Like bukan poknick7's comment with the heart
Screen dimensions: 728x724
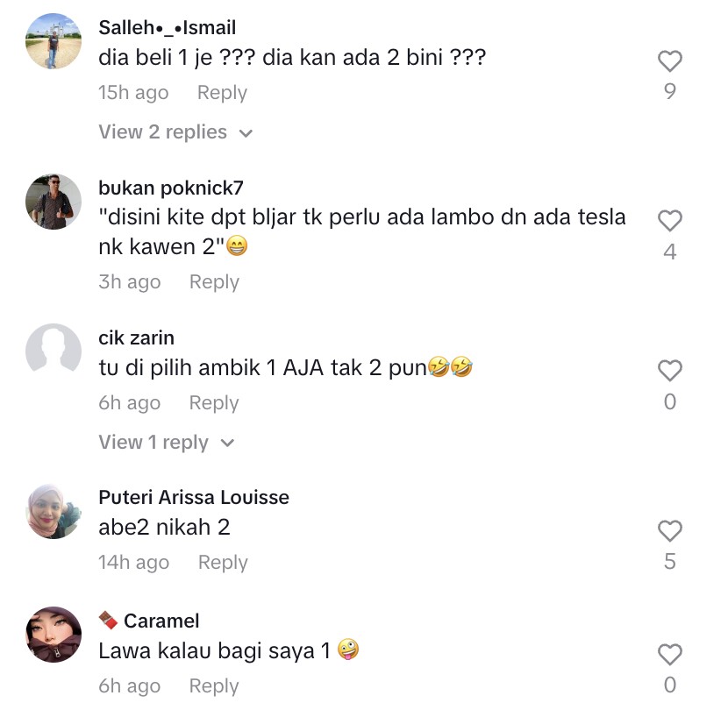(x=669, y=220)
